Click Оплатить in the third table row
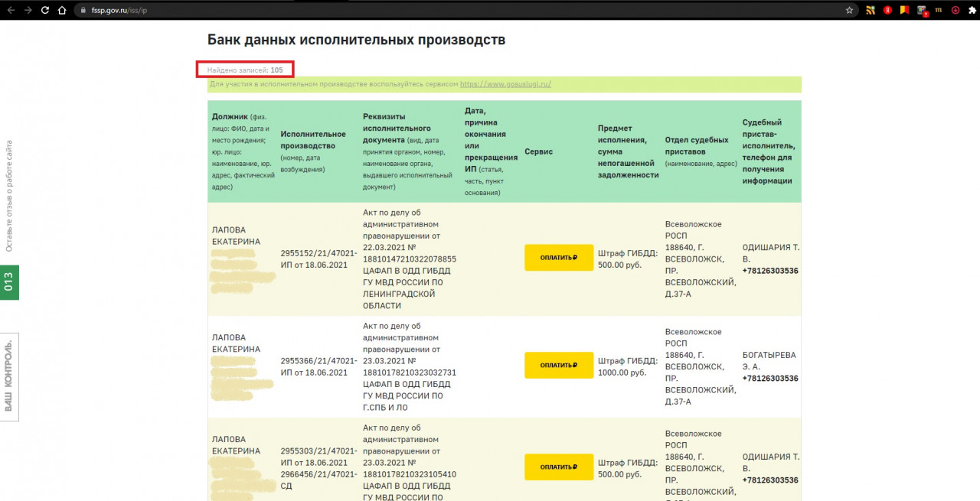 [559, 467]
